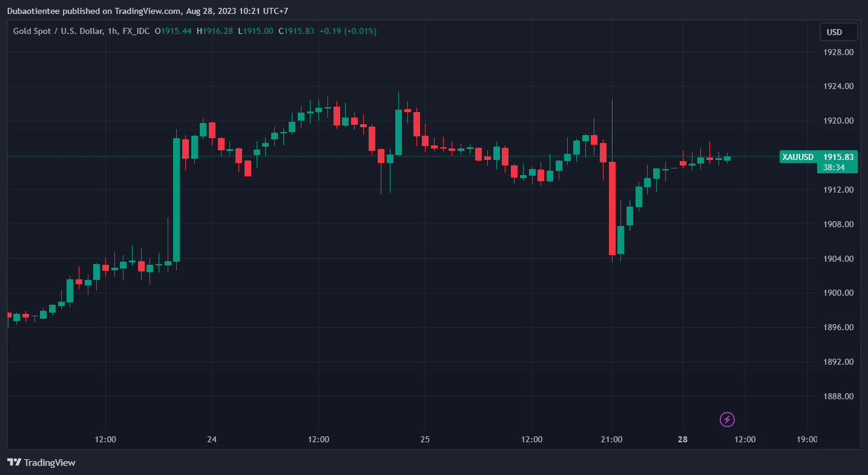Click the large red candle at 21:00
Viewport: 868px width, 475px height.
[x=612, y=208]
